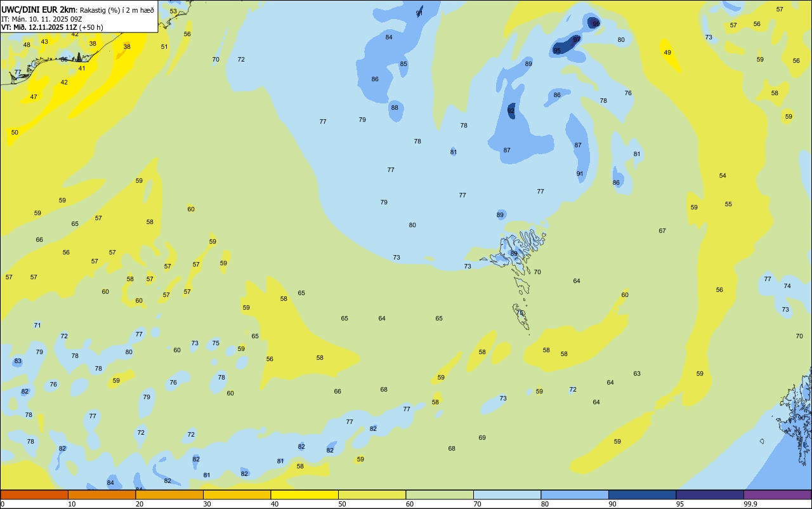Click the humidity value 55 on the map
The height and width of the screenshot is (509, 812).
[x=728, y=204]
